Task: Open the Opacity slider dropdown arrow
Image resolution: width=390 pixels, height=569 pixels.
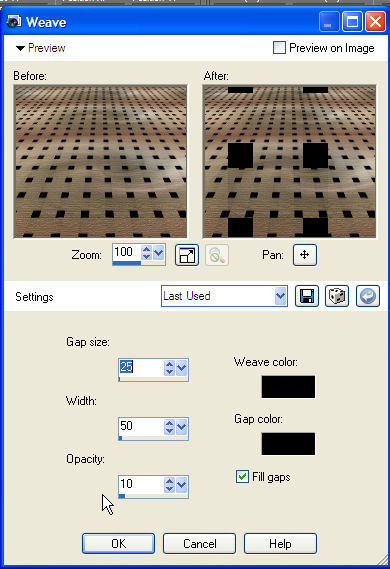Action: tap(181, 484)
